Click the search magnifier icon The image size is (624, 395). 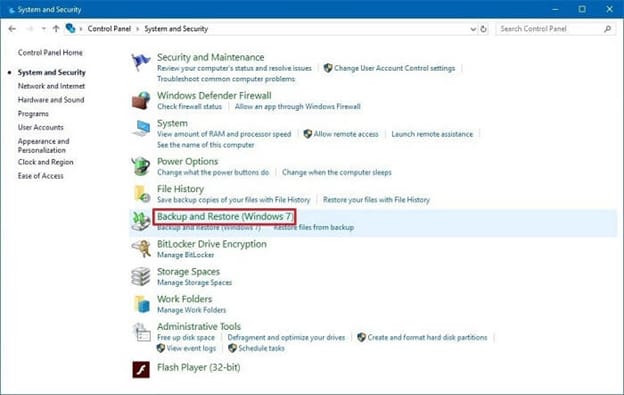click(607, 29)
